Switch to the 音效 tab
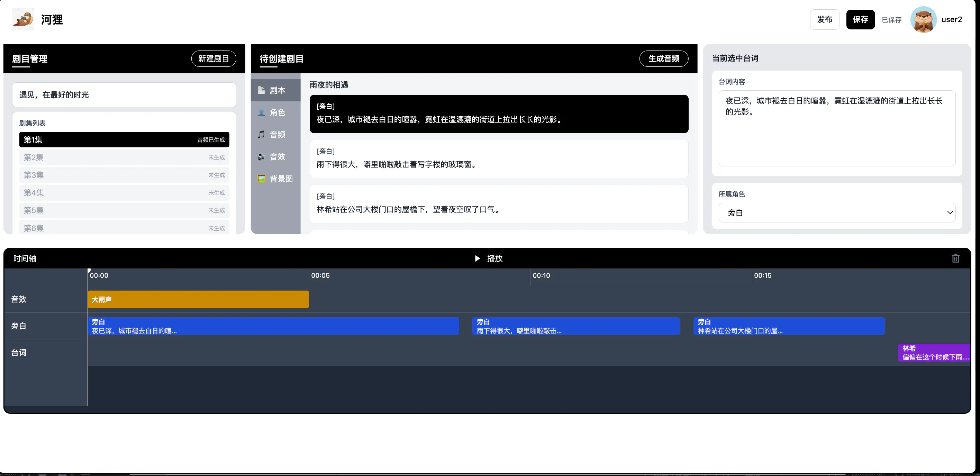Viewport: 980px width, 476px height. coord(276,156)
